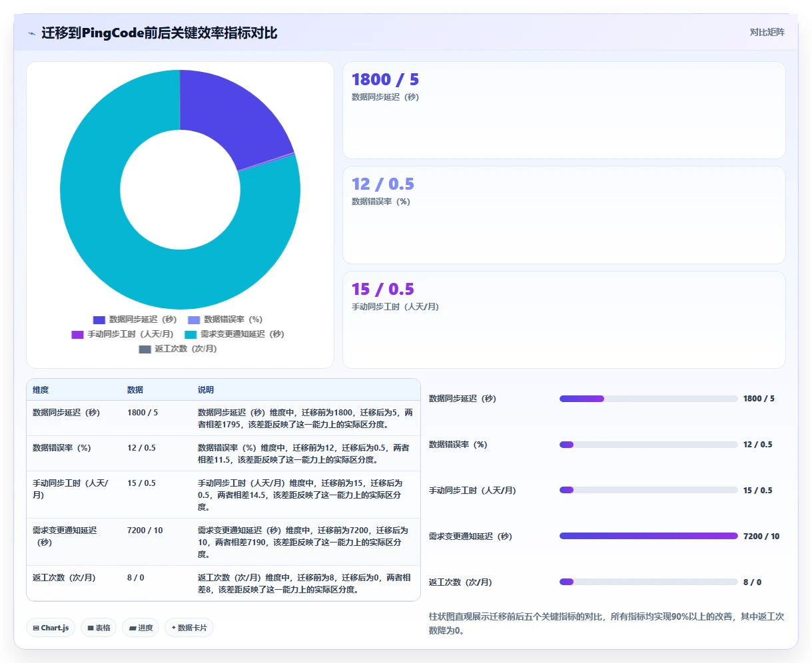Toggle the 返工次数（次/月） legend entry
Image resolution: width=812 pixels, height=663 pixels.
click(x=178, y=349)
